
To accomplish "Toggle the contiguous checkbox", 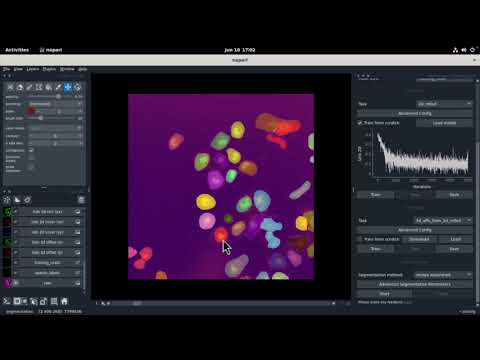I will (31, 150).
